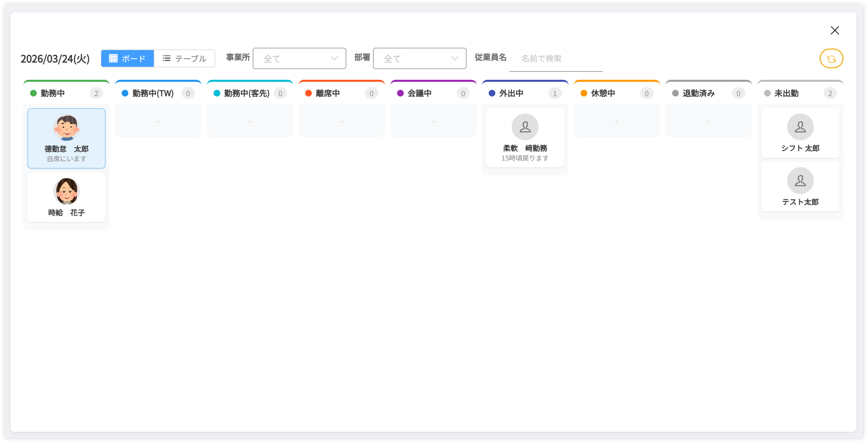
Task: Select テスト太郎 placeholder avatar icon
Action: click(x=800, y=181)
